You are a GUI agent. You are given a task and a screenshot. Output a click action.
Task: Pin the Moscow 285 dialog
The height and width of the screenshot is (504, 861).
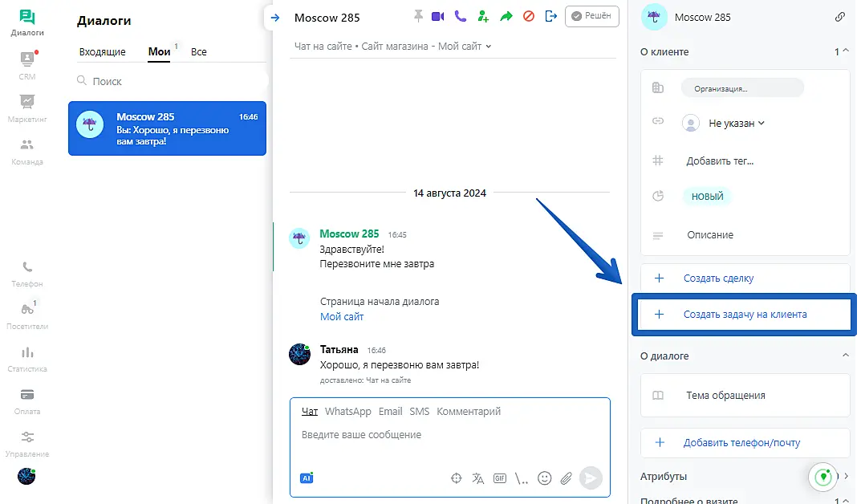coord(417,16)
